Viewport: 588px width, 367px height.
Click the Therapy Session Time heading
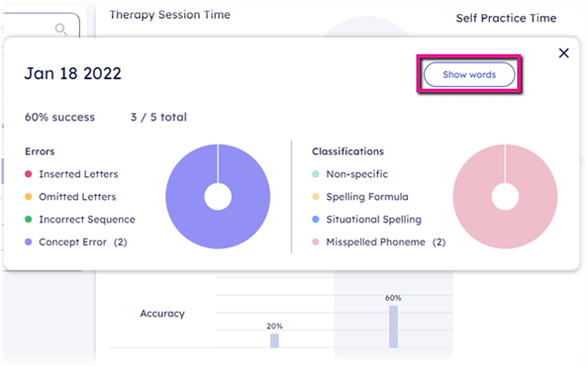pyautogui.click(x=170, y=15)
